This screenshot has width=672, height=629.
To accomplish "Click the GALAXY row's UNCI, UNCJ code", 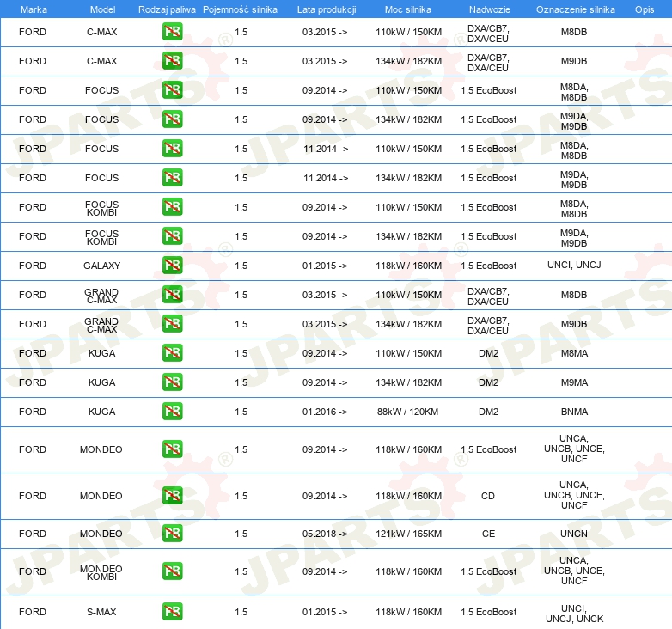I will click(x=574, y=265).
